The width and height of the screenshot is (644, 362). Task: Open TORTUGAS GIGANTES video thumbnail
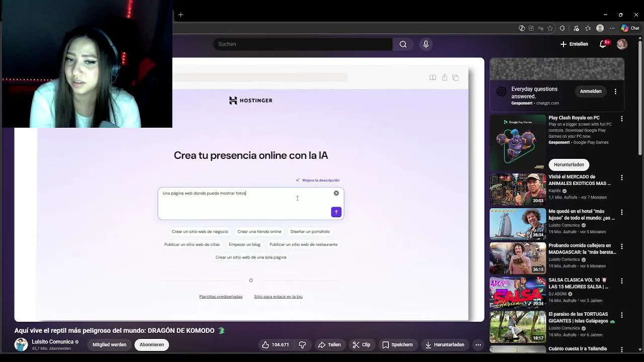pos(518,326)
